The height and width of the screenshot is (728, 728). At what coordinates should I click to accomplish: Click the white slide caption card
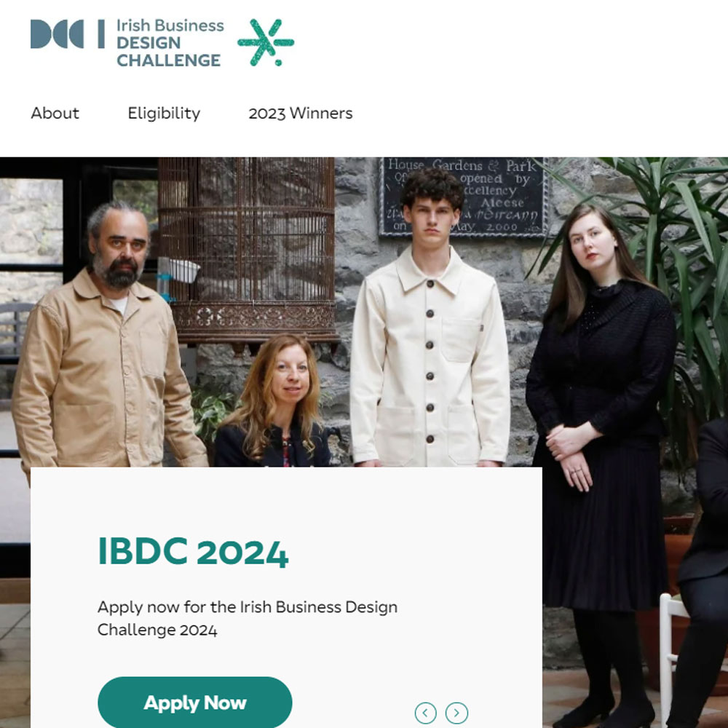286,598
